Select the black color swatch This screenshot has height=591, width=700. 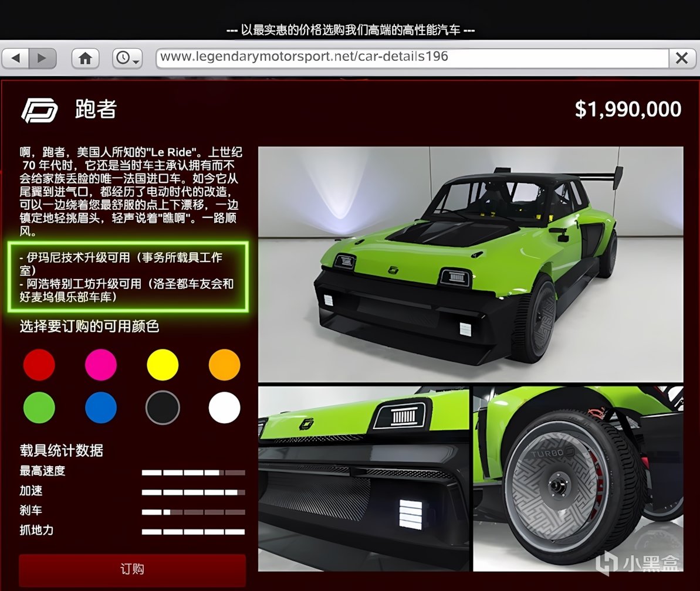[x=163, y=407]
